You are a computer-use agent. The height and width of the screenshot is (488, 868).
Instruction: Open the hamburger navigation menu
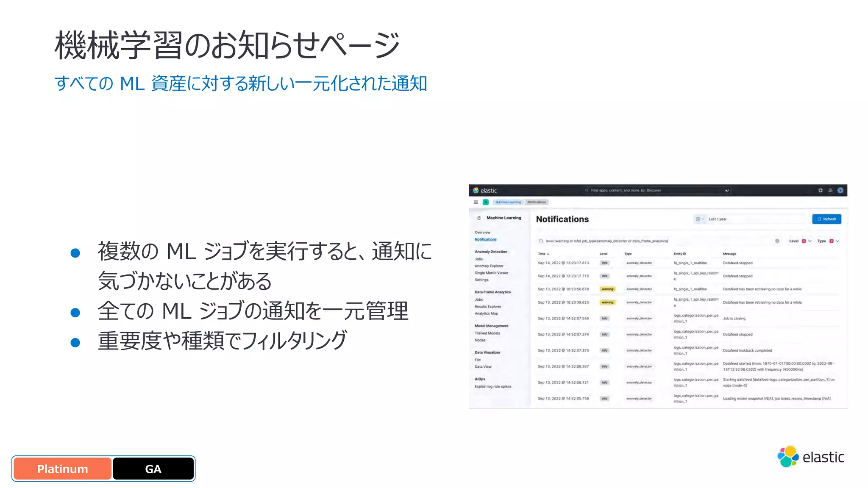pyautogui.click(x=476, y=202)
